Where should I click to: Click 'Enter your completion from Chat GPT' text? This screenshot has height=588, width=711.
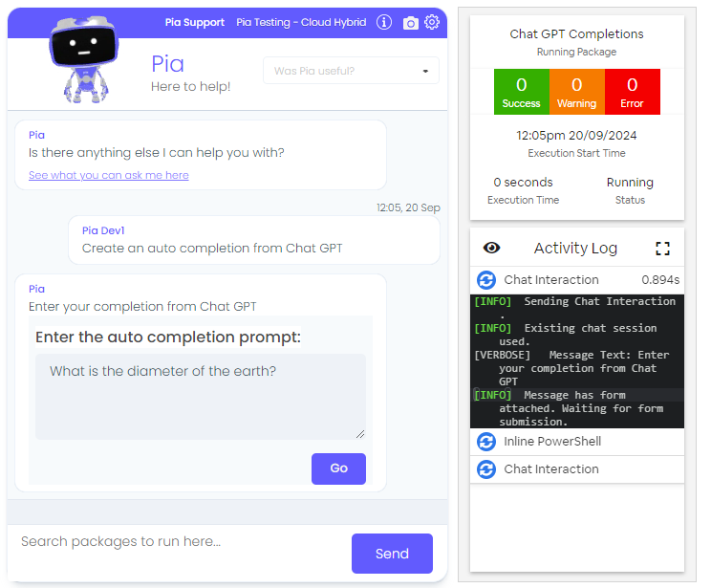pos(142,307)
